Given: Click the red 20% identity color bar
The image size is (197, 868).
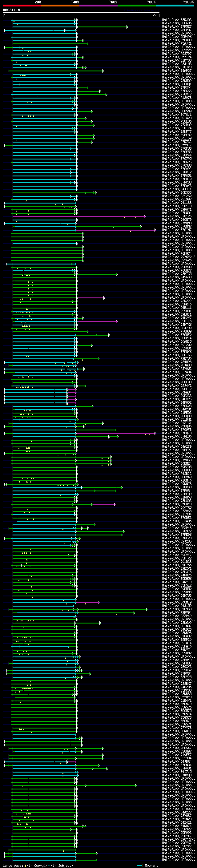Looking at the screenshot, I should click(x=22, y=6).
